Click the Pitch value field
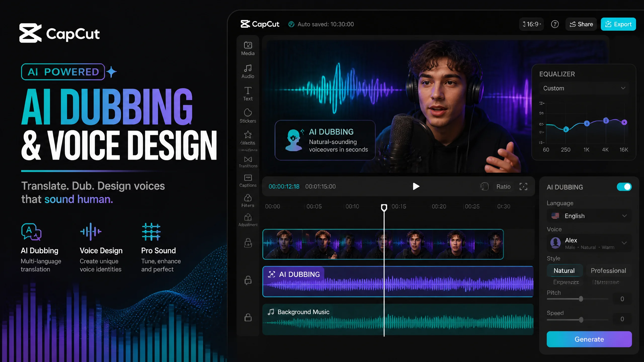The image size is (644, 362). [622, 299]
